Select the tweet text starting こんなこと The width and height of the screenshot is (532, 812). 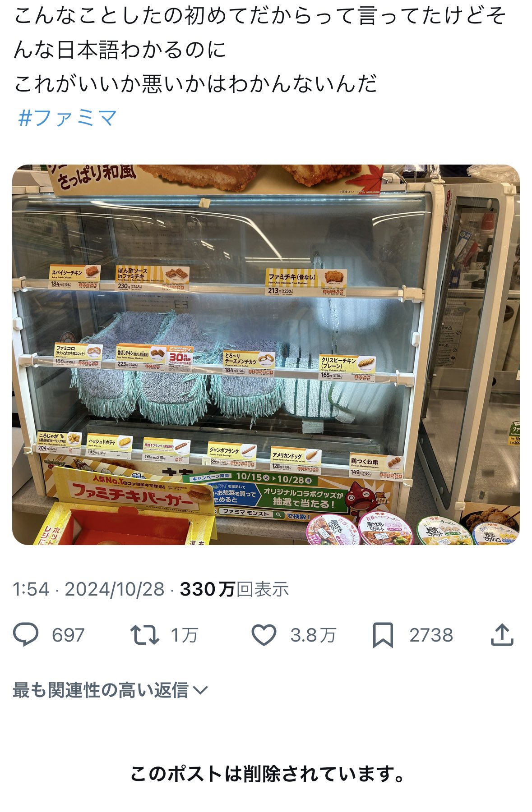(x=260, y=50)
